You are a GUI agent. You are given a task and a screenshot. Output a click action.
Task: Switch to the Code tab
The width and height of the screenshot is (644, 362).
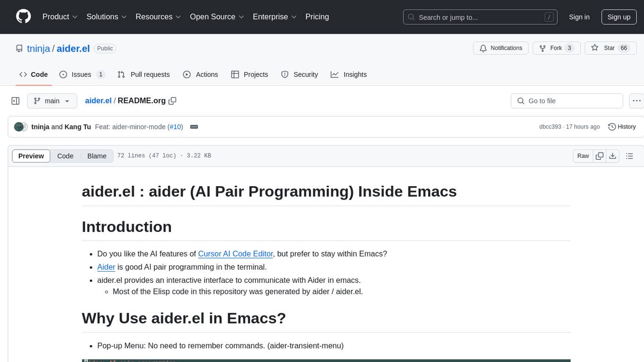(x=34, y=74)
